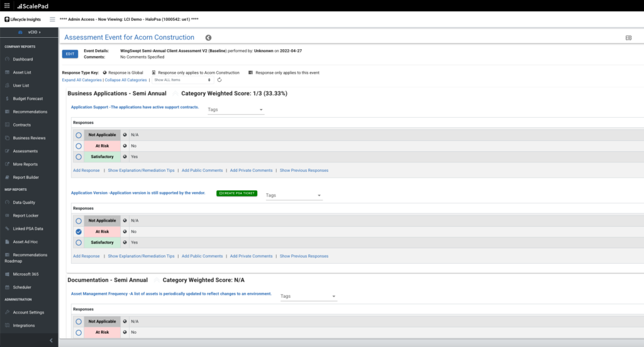This screenshot has height=347, width=644.
Task: Click Collapse All Categories link
Action: coord(126,80)
